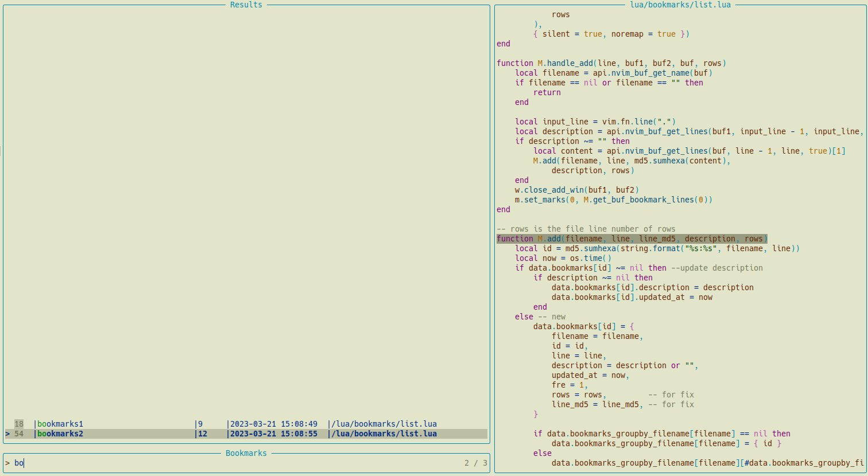Click line number 18 in results
868x476 pixels.
(x=19, y=424)
